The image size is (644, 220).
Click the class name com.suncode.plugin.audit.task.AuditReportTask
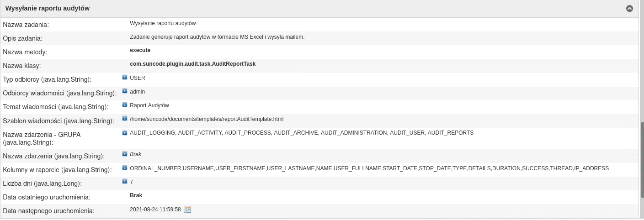192,64
